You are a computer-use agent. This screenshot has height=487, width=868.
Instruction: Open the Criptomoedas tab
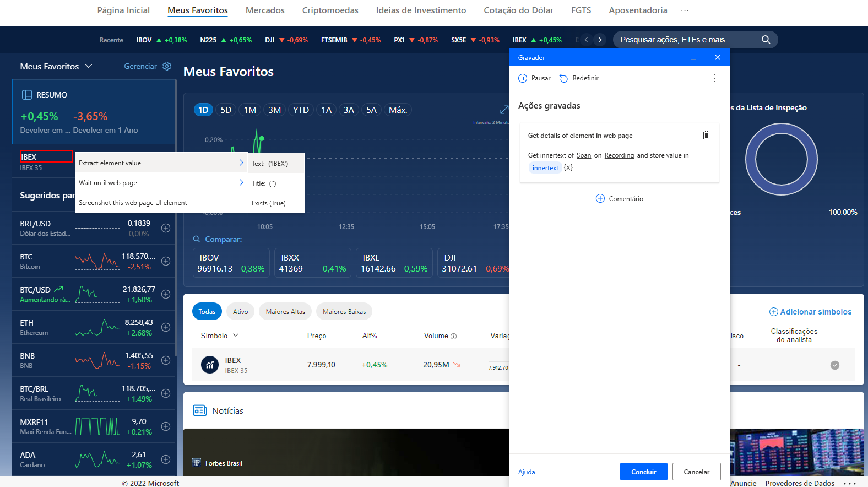330,10
